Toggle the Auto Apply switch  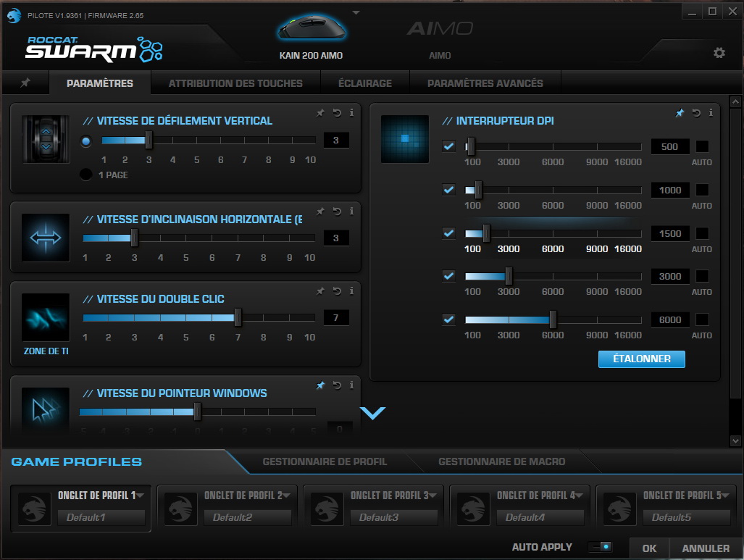600,547
